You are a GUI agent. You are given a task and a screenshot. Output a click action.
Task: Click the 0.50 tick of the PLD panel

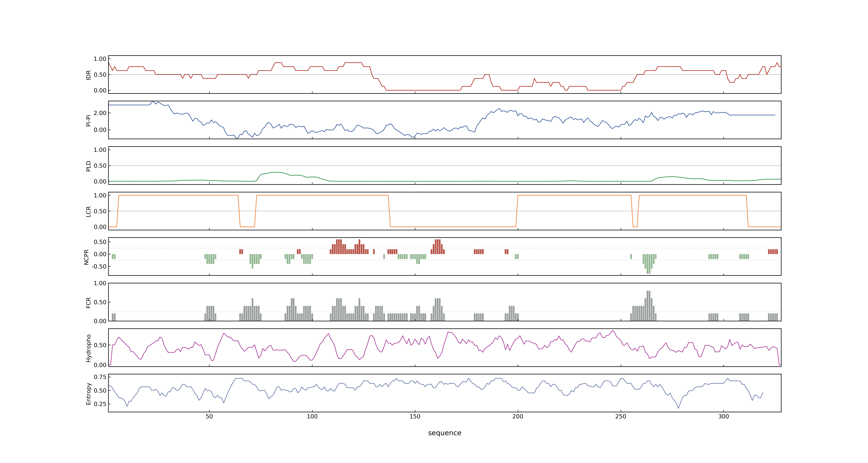coord(100,166)
